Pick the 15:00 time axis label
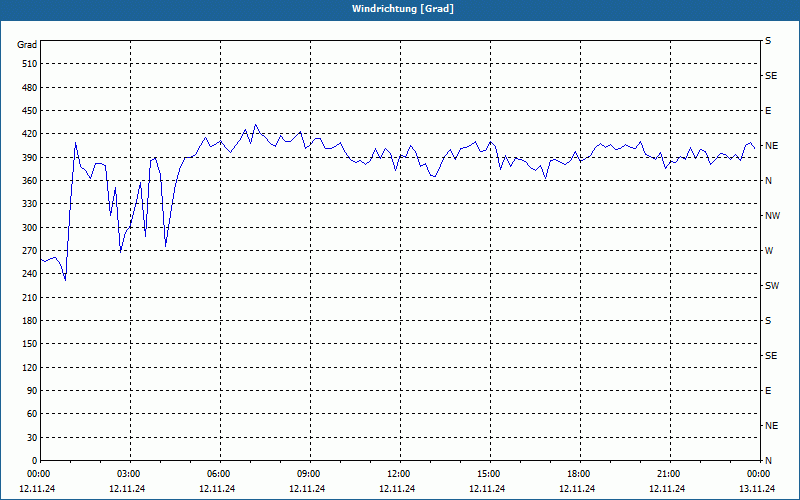Viewport: 800px width, 500px height. point(490,474)
